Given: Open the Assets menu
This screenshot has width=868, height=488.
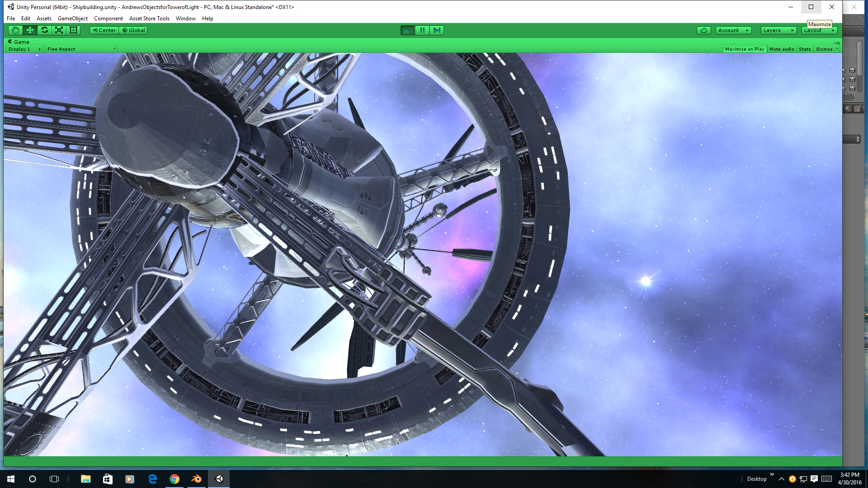Looking at the screenshot, I should tap(44, 19).
